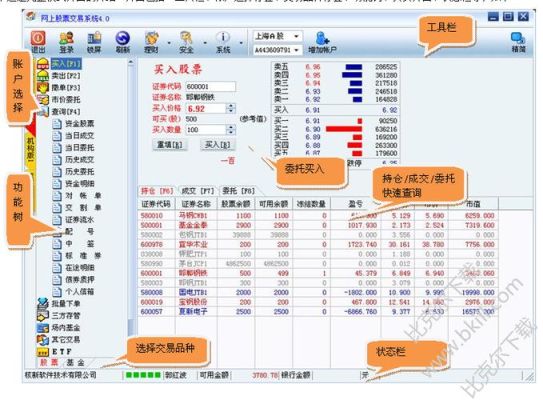
Task: Click the 增加帐户 add account icon
Action: (322, 38)
